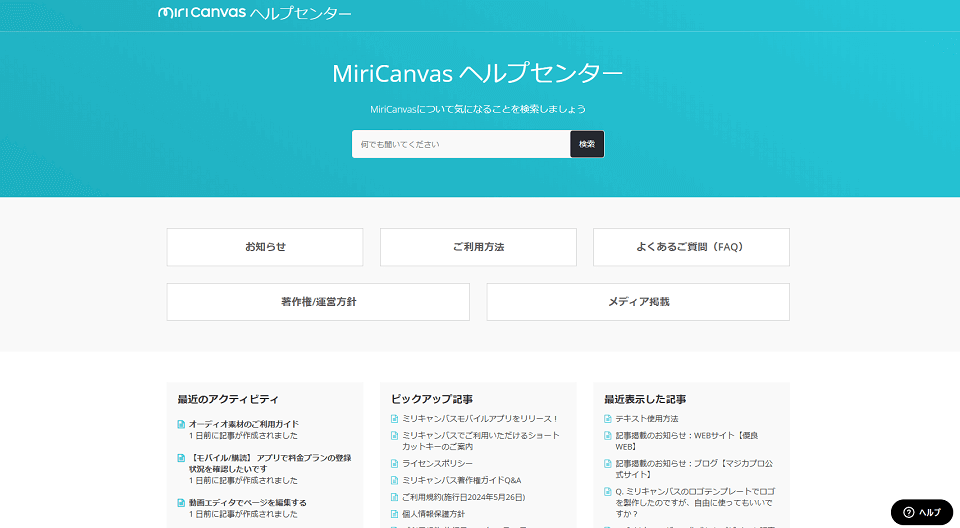Open article 【モバイル/購読】アプリで料金プランの登録状況
The image size is (960, 528).
coord(269,463)
